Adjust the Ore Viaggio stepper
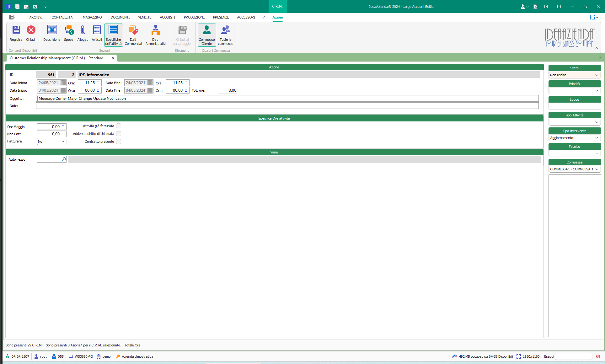605x364 pixels. [x=63, y=126]
